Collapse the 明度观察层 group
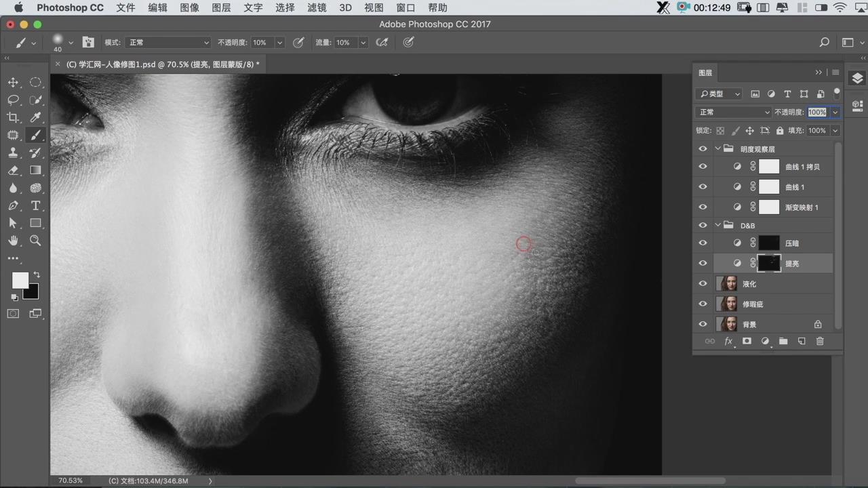This screenshot has height=488, width=868. (x=717, y=148)
